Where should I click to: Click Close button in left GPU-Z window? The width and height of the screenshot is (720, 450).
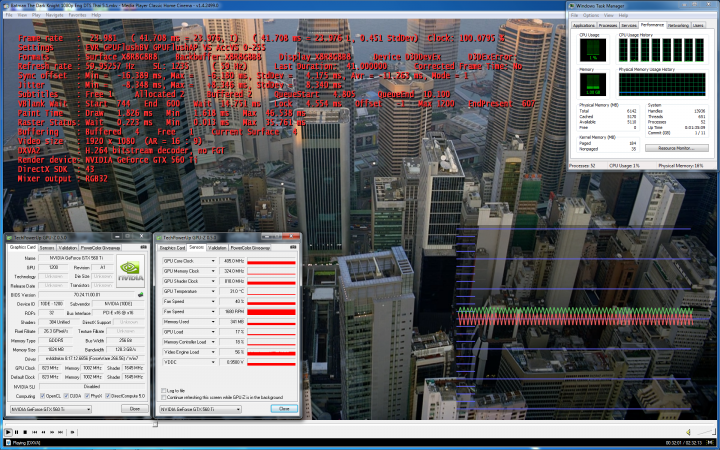tap(135, 409)
